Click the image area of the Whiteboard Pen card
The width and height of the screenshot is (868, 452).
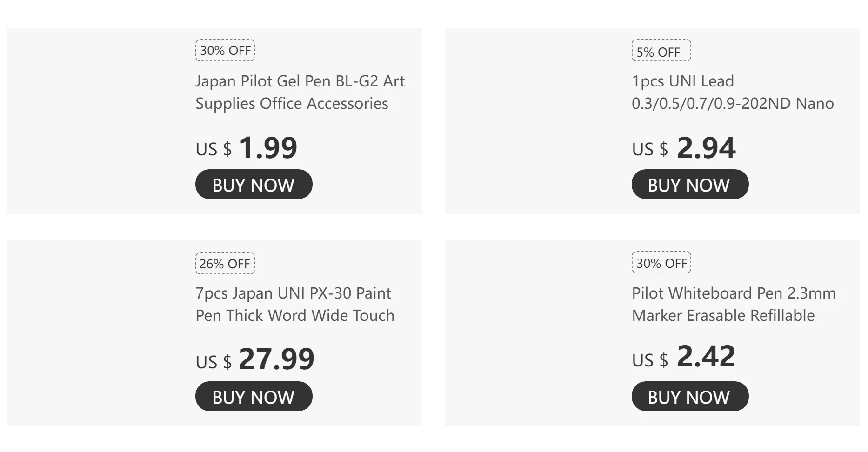pyautogui.click(x=535, y=333)
